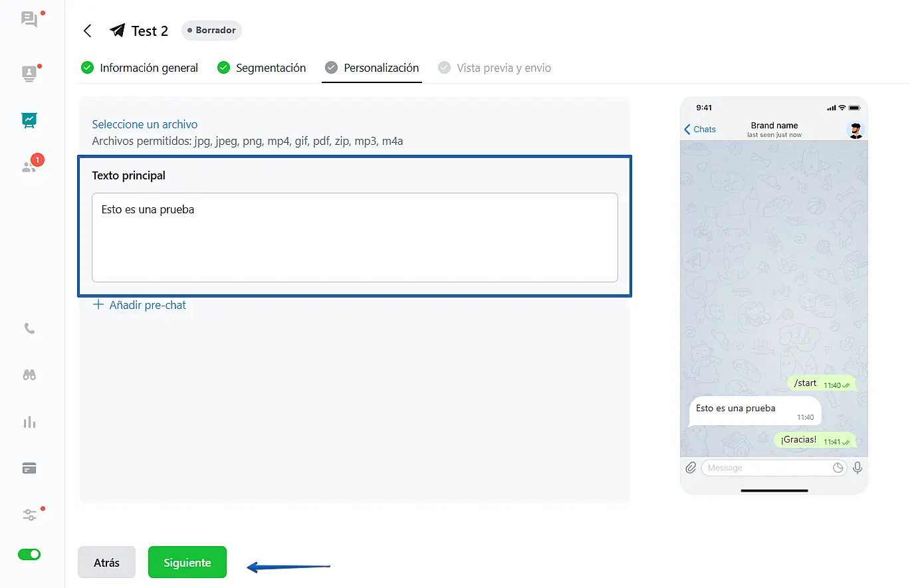Open the campaigns presentation board icon

coord(29,120)
